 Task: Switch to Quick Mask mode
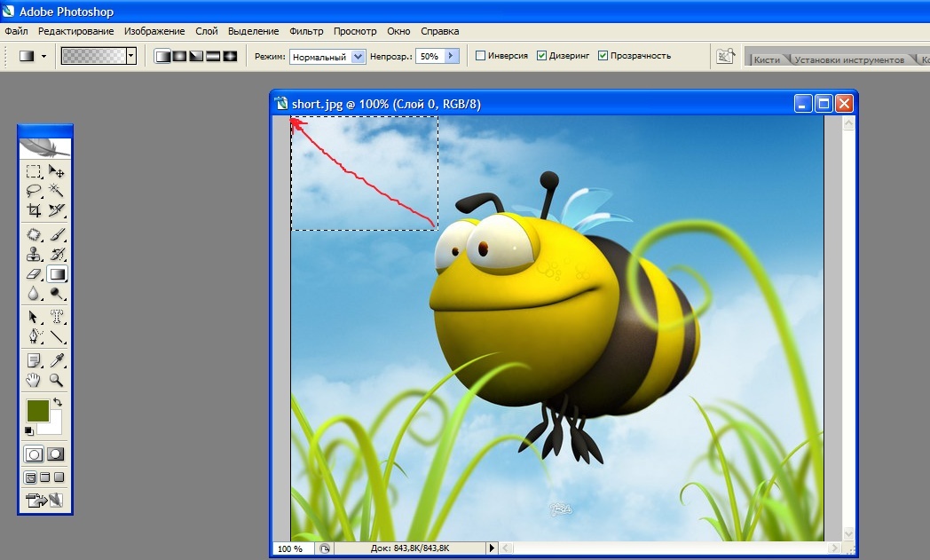tap(56, 454)
